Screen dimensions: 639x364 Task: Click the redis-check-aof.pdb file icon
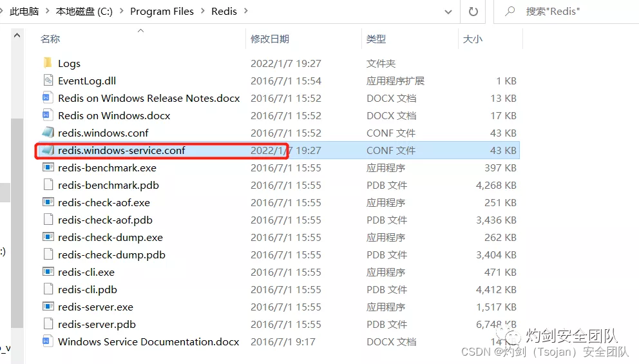click(x=48, y=220)
